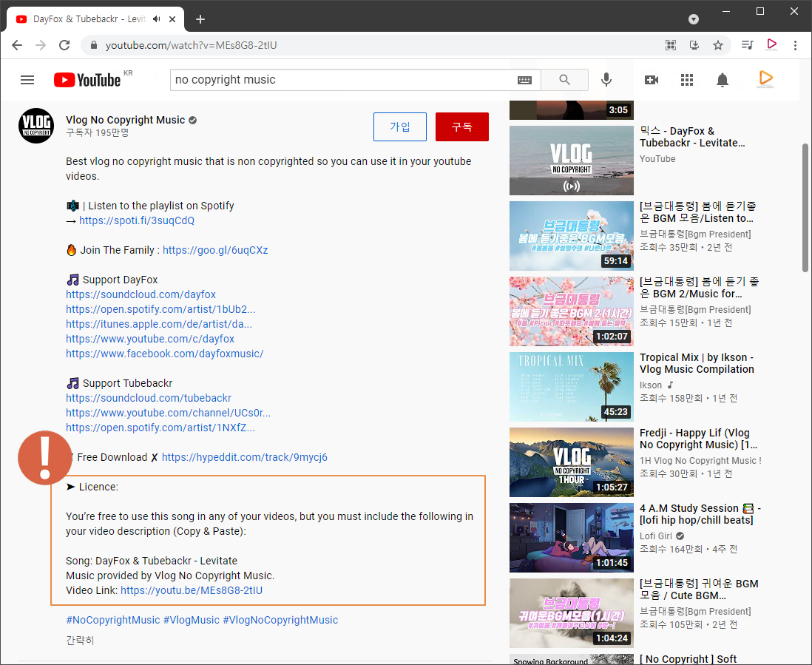Click the #NoCopyrightMusic hashtag

point(113,620)
